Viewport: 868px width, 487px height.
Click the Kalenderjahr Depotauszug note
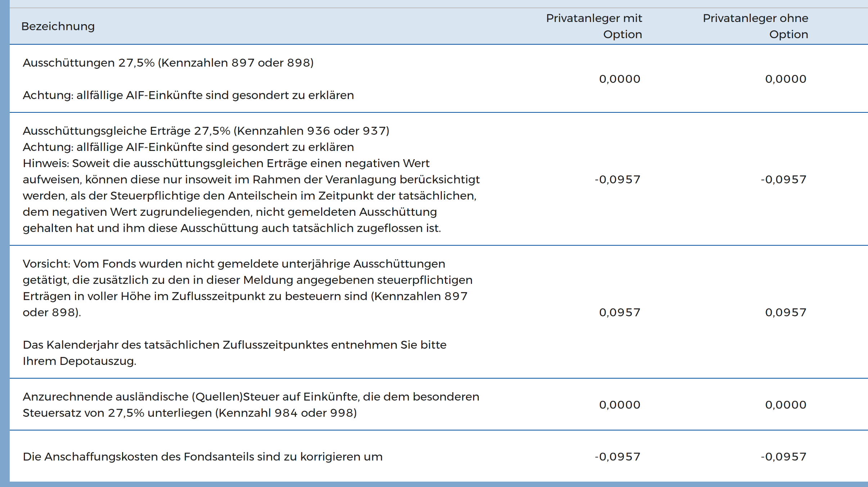(x=234, y=353)
